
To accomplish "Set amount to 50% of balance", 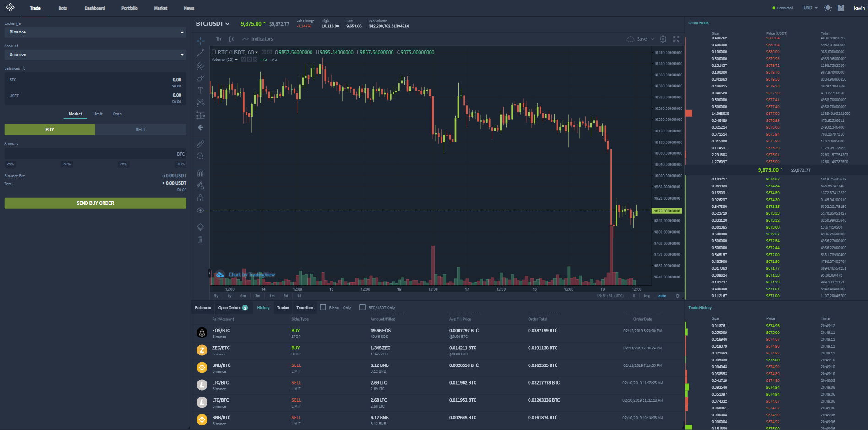I will (x=67, y=164).
